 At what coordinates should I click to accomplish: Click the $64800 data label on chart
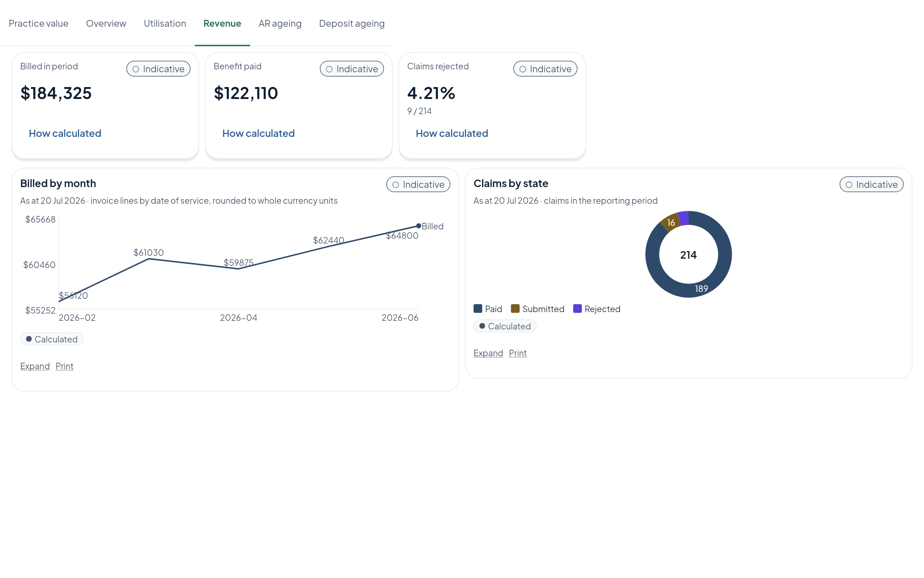(x=402, y=236)
